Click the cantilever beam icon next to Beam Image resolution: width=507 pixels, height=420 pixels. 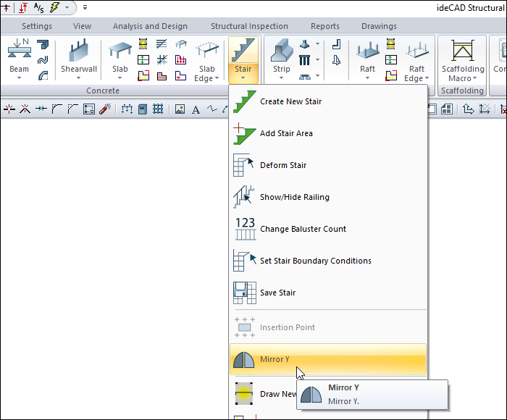43,44
